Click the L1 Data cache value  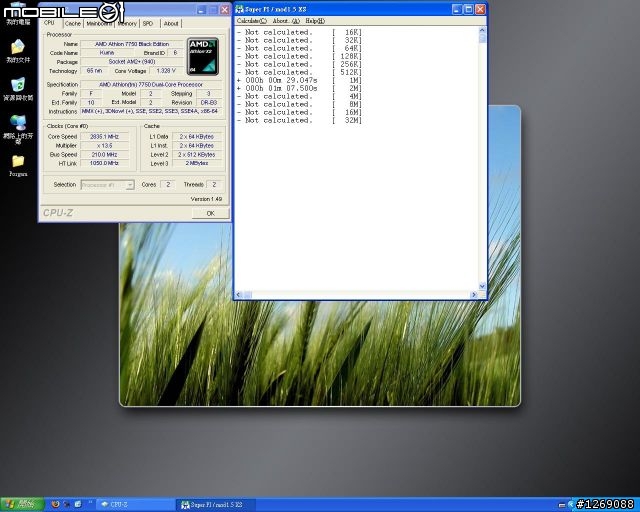tap(197, 136)
